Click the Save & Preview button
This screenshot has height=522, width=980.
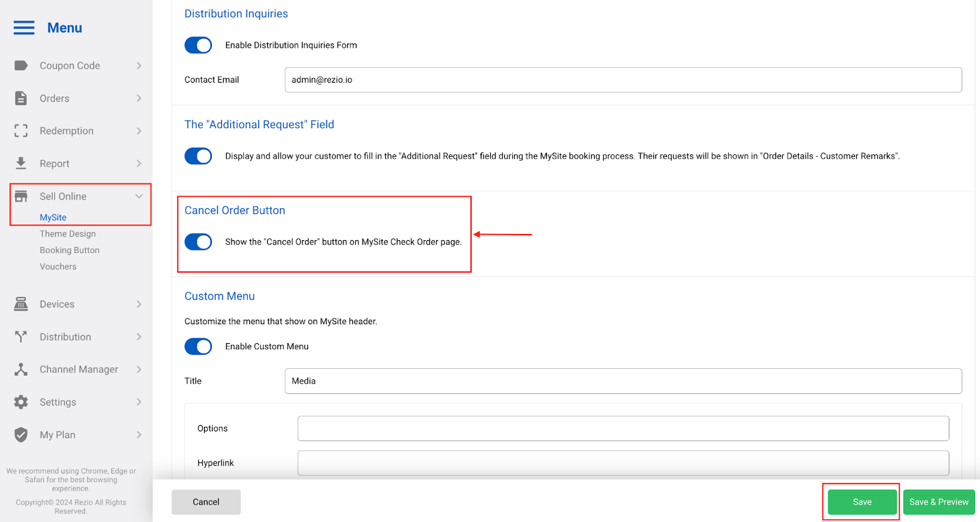point(939,502)
